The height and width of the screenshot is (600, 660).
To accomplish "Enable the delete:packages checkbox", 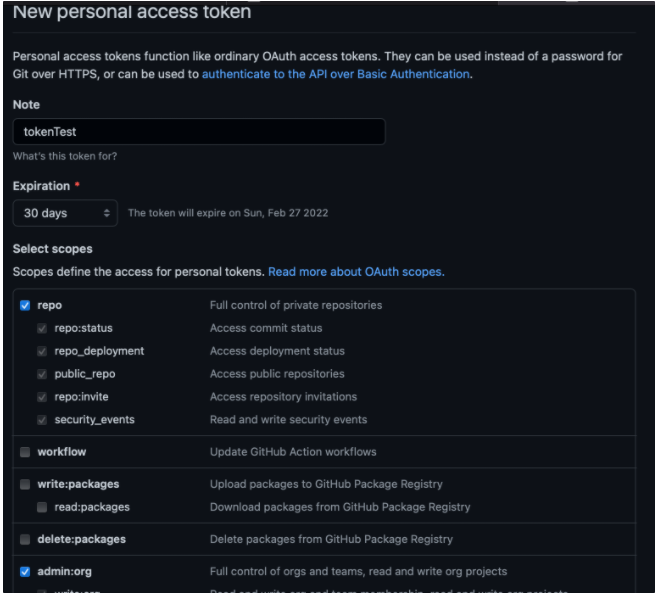I will point(25,539).
